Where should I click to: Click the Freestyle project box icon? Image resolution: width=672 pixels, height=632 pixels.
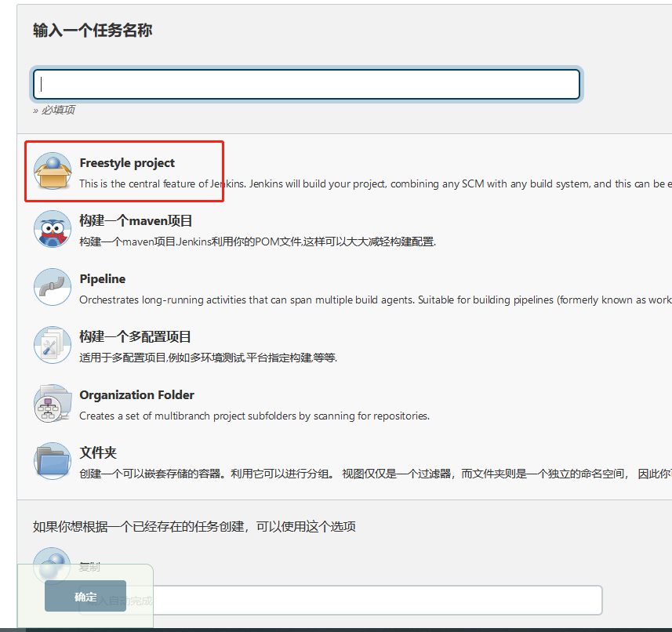53,171
